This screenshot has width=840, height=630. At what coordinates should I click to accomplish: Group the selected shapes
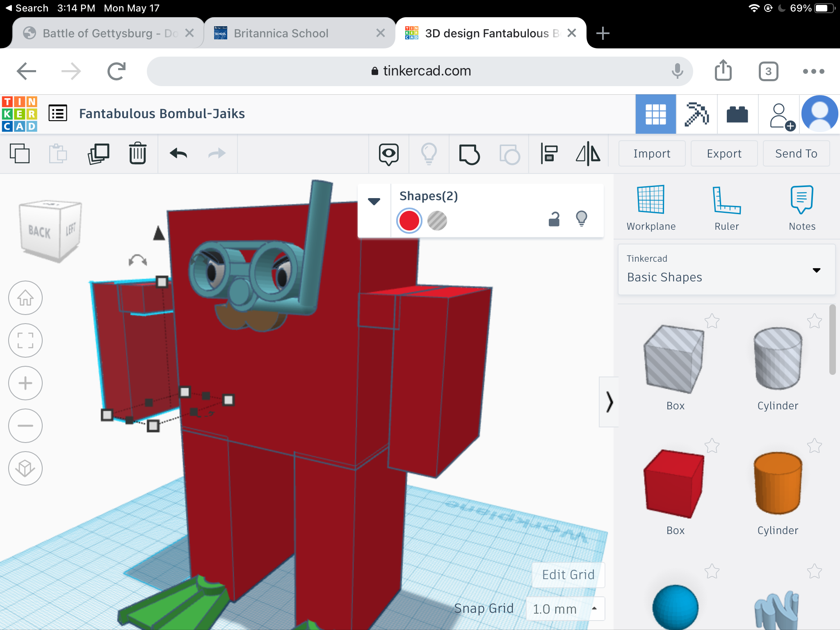[x=469, y=154]
